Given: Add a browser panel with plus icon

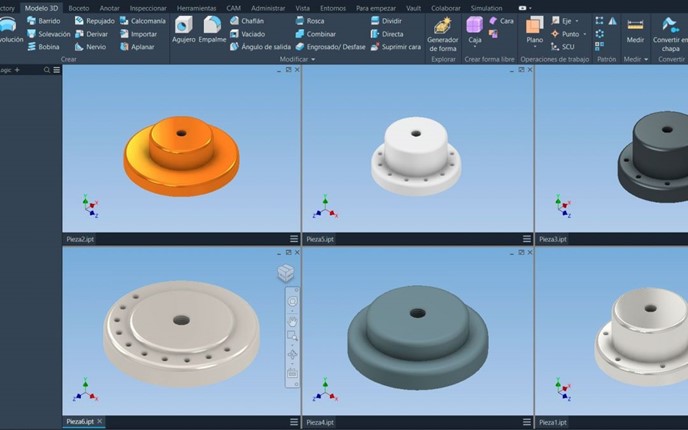Looking at the screenshot, I should [x=17, y=70].
